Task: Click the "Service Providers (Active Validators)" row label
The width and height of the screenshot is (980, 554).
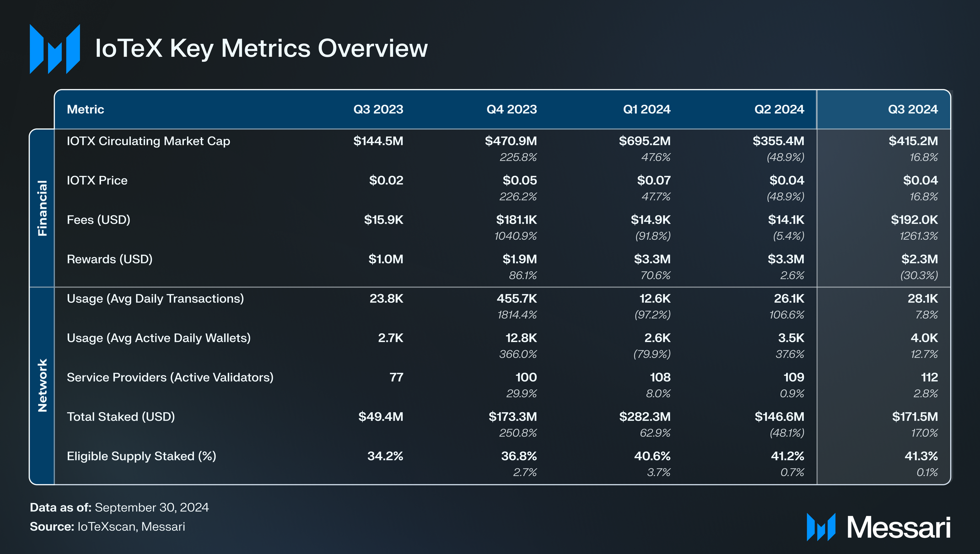Action: click(x=170, y=377)
